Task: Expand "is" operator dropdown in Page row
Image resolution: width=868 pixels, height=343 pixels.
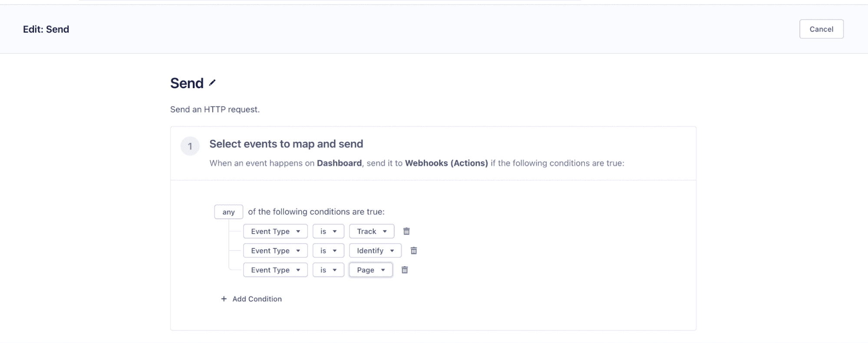Action: click(x=328, y=270)
